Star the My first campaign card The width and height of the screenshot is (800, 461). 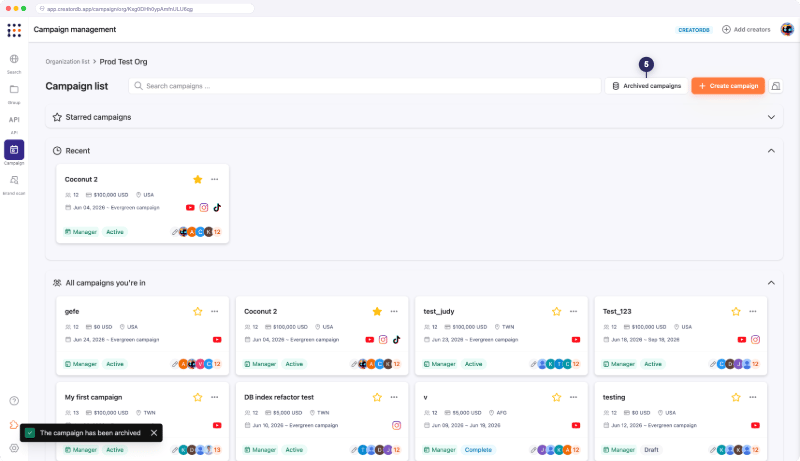197,397
